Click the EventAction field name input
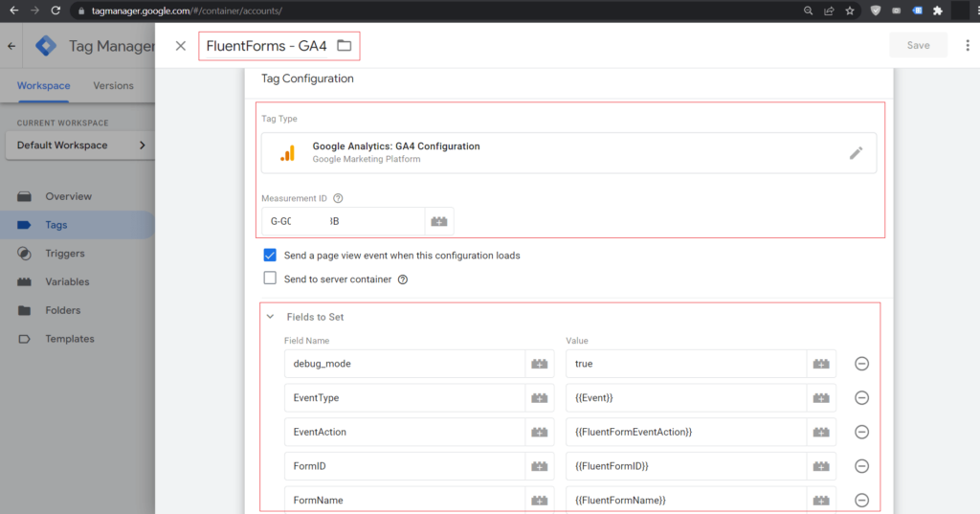The height and width of the screenshot is (514, 980). (405, 432)
